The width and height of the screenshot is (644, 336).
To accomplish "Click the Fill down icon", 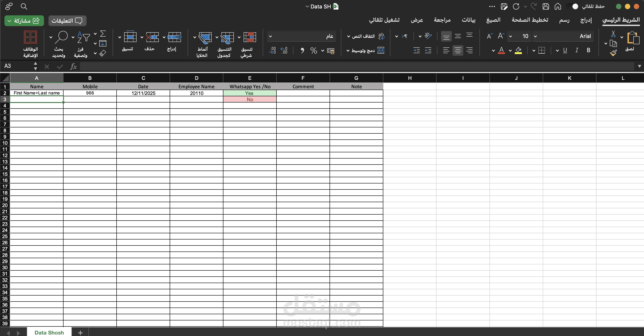I will (103, 44).
